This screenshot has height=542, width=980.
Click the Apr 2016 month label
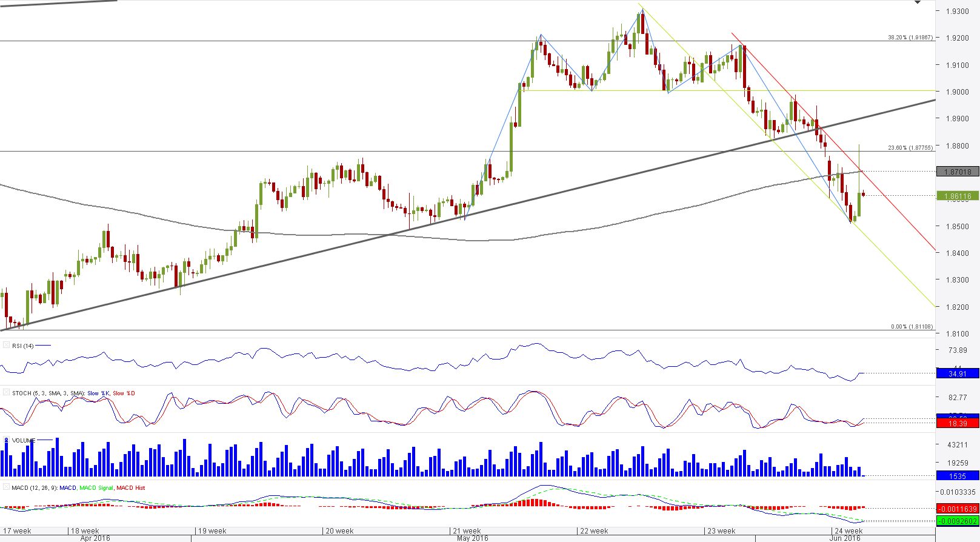pos(95,538)
